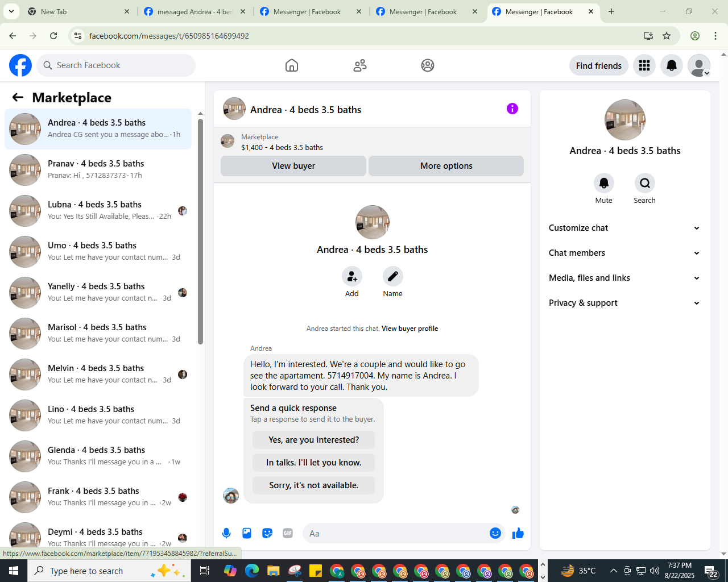Click the conversation list scrollbar
This screenshot has height=582, width=728.
coord(200,231)
